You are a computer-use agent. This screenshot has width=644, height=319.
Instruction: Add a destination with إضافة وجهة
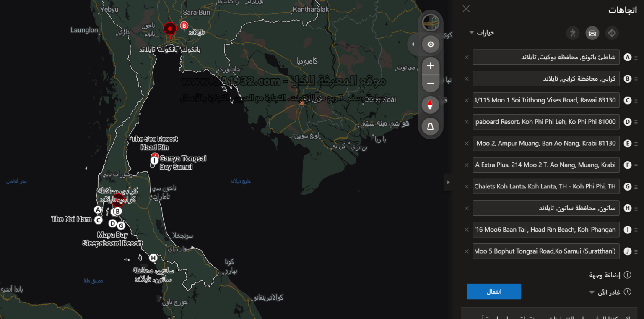pos(610,275)
